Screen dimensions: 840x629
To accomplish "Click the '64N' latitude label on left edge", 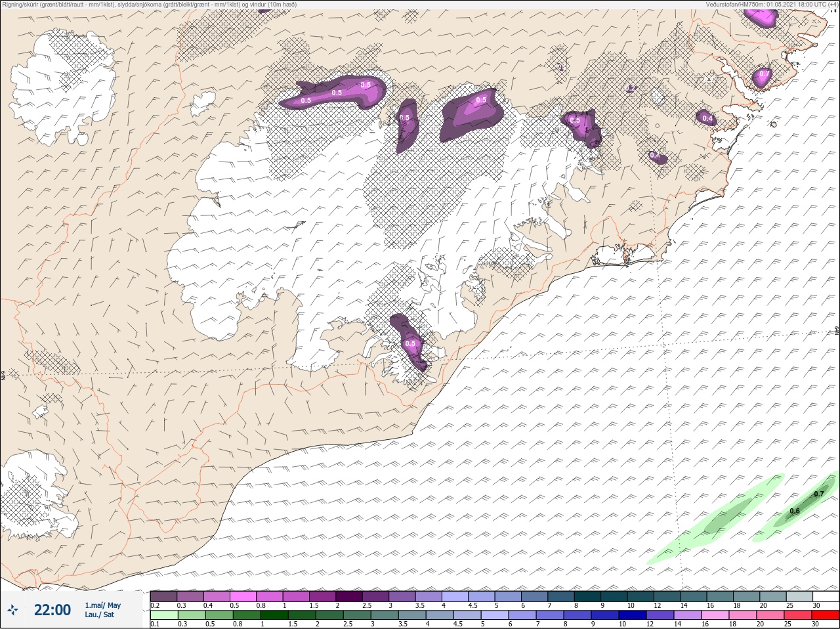I will (x=3, y=375).
